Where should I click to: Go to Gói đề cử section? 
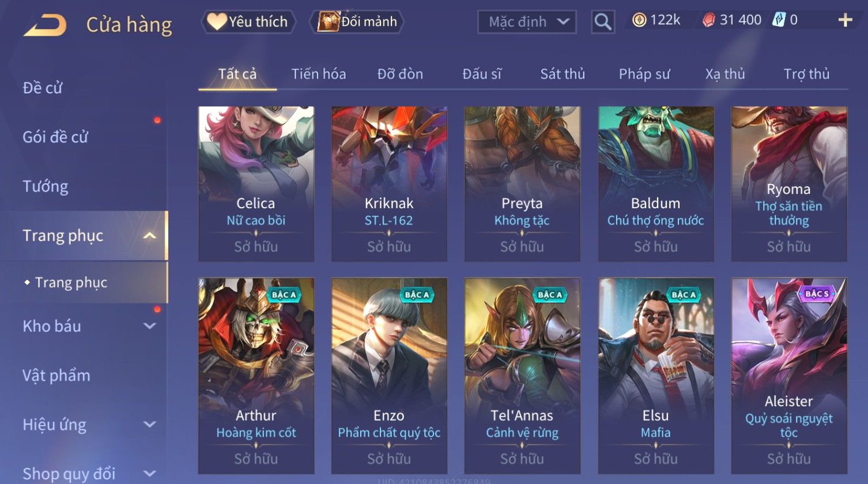(x=55, y=137)
